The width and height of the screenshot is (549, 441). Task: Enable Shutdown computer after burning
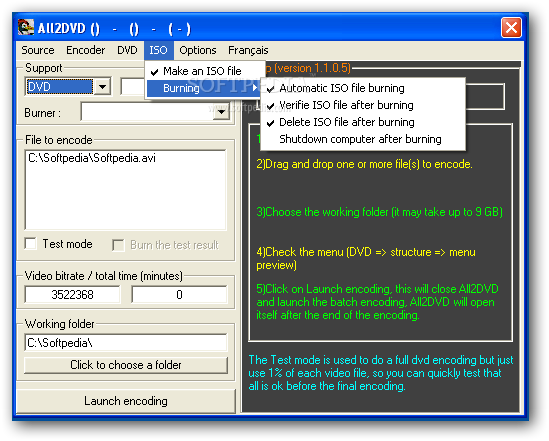tap(363, 139)
